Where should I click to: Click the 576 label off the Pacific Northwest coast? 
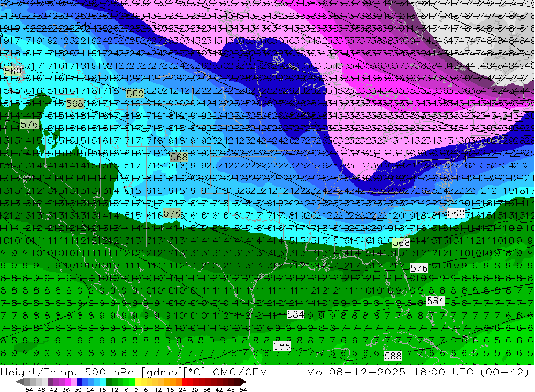(x=29, y=124)
